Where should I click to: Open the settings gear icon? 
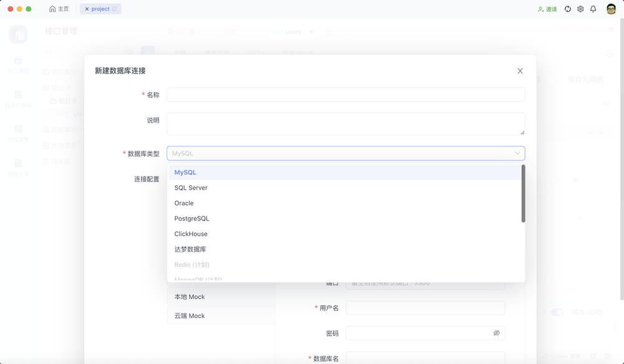coord(580,9)
